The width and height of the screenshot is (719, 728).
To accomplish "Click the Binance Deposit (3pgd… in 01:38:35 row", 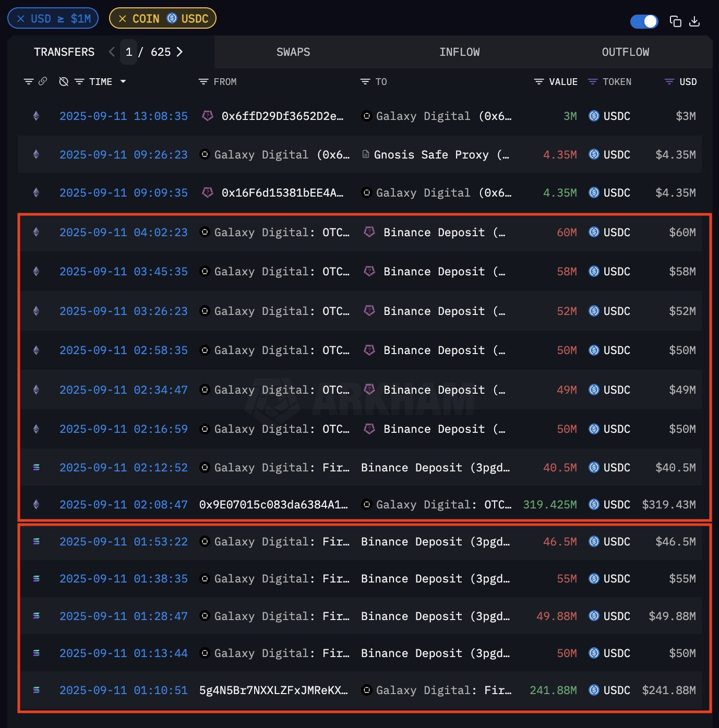I will [436, 578].
